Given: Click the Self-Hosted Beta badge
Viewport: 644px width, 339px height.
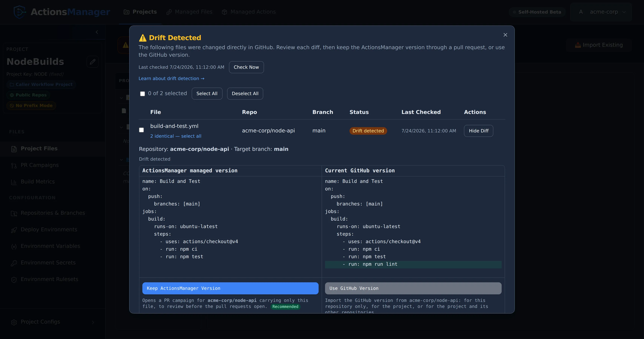Looking at the screenshot, I should coord(537,12).
